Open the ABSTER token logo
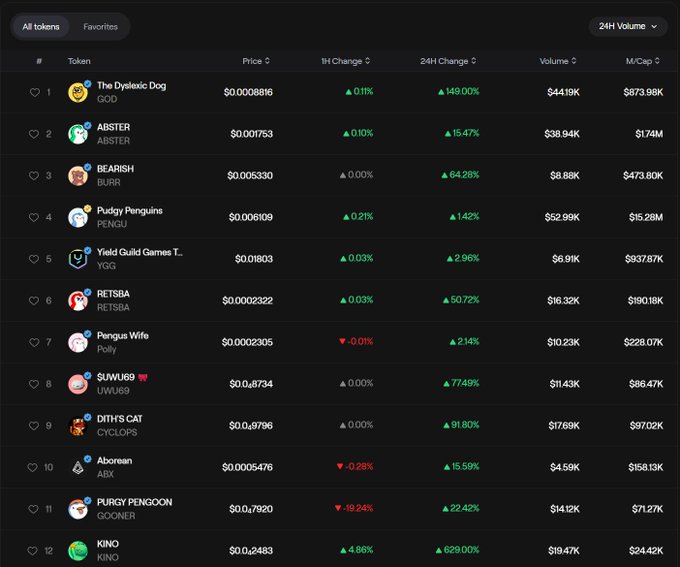The width and height of the screenshot is (680, 567). [78, 134]
